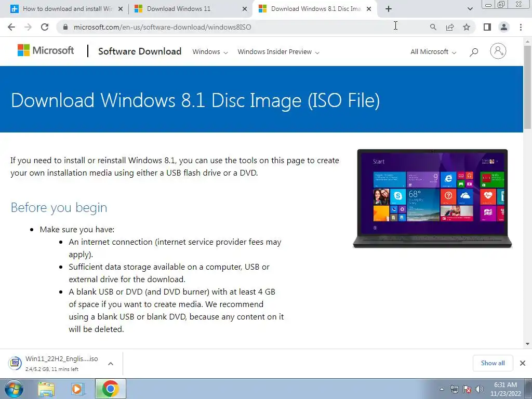Screen dimensions: 532x399
Task: Click Show all downloads
Action: (493, 363)
